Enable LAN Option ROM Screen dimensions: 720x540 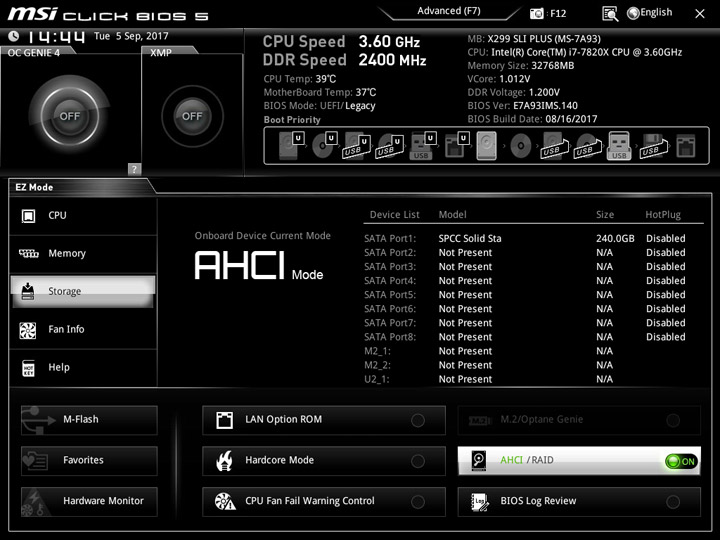click(x=324, y=420)
